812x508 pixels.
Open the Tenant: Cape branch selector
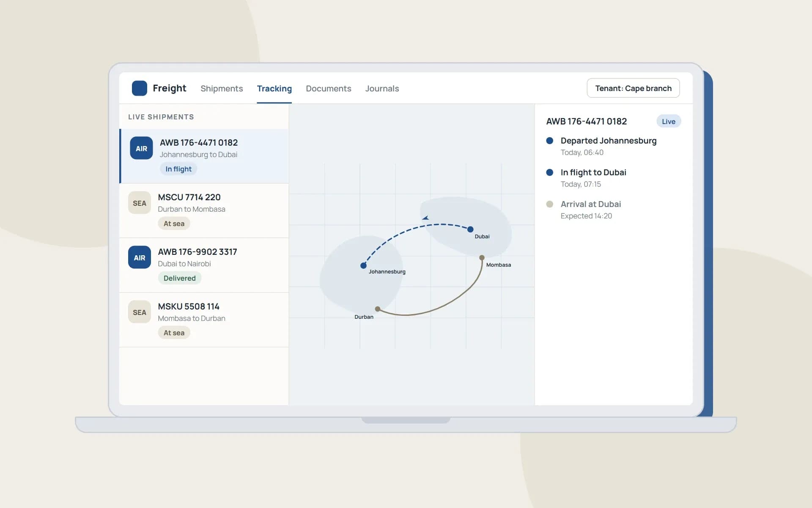point(633,88)
